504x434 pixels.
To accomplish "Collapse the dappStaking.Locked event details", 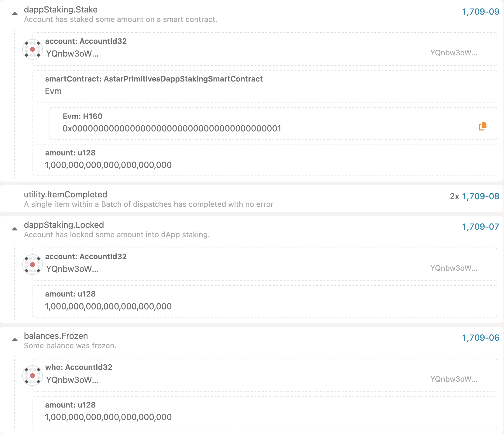I will (15, 229).
